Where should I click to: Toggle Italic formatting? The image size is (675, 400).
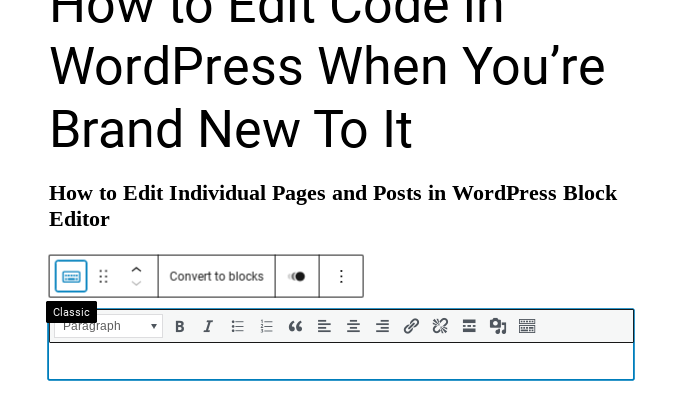pyautogui.click(x=208, y=326)
